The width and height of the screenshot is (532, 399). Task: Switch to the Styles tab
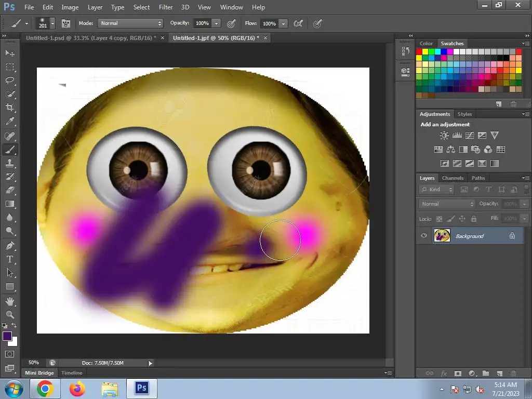coord(464,114)
